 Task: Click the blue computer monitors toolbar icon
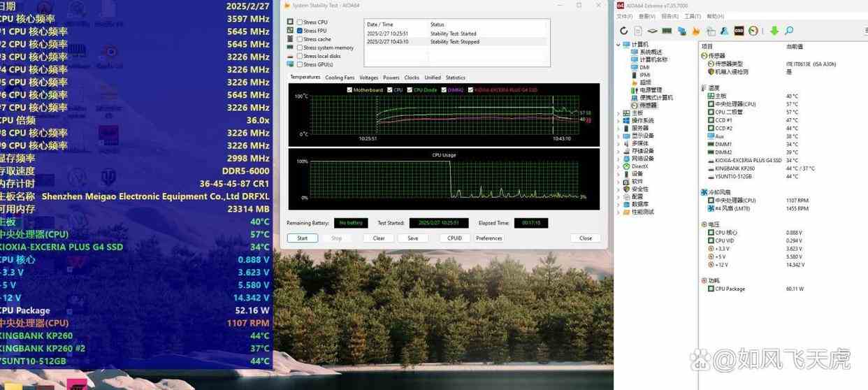[x=681, y=31]
